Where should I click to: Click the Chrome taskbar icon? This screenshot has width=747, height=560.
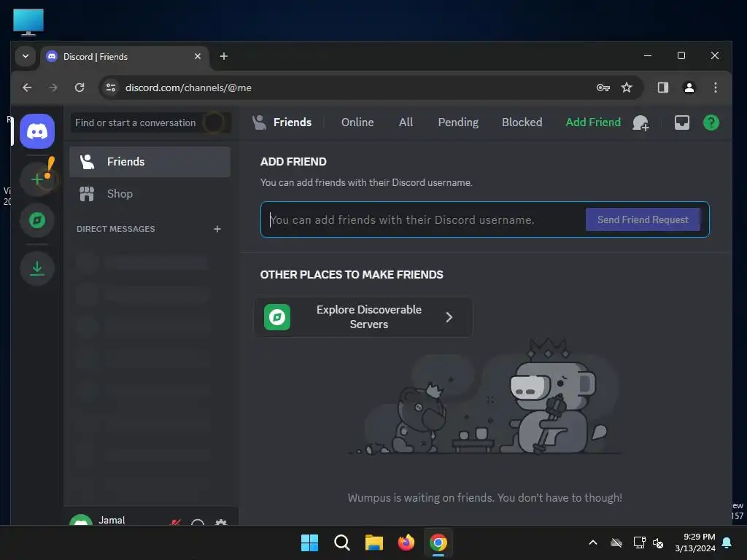pos(438,542)
